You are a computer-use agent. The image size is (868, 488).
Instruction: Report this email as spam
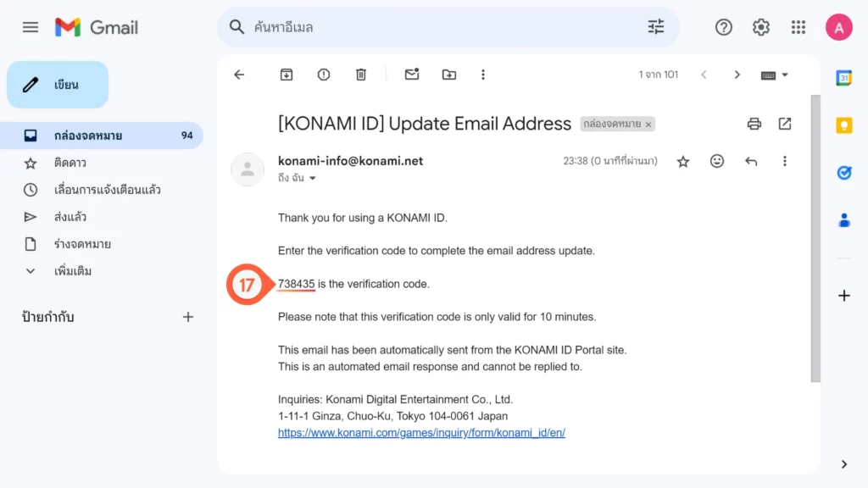point(324,75)
